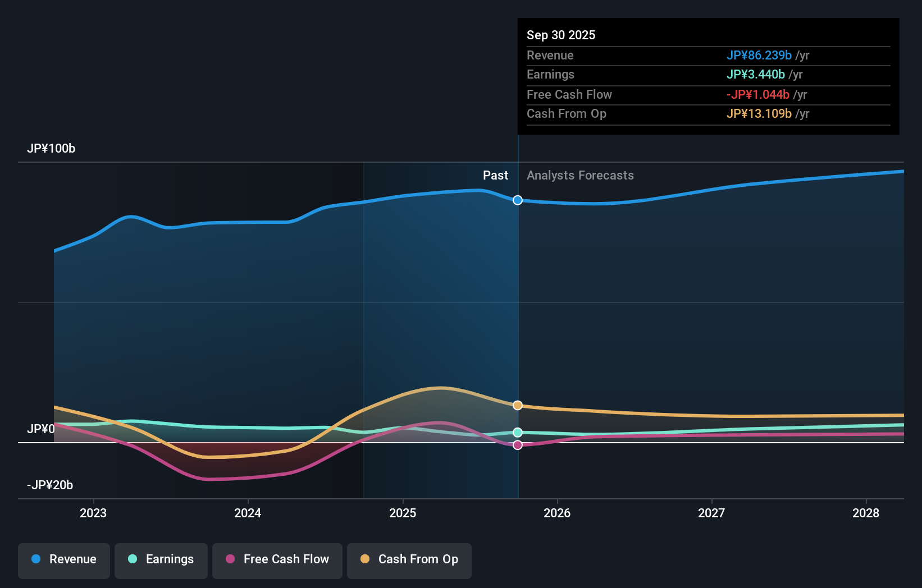Select the blue Revenue legend dot

pyautogui.click(x=37, y=559)
